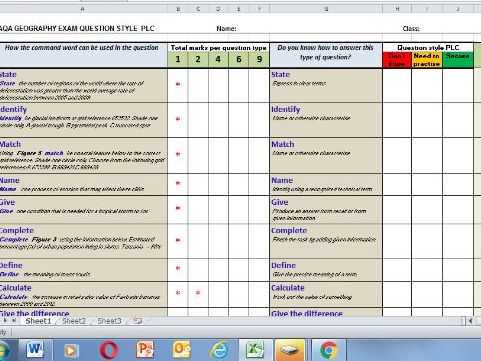Select the 'Give' example cell in column A
The height and width of the screenshot is (361, 481).
[x=83, y=210]
